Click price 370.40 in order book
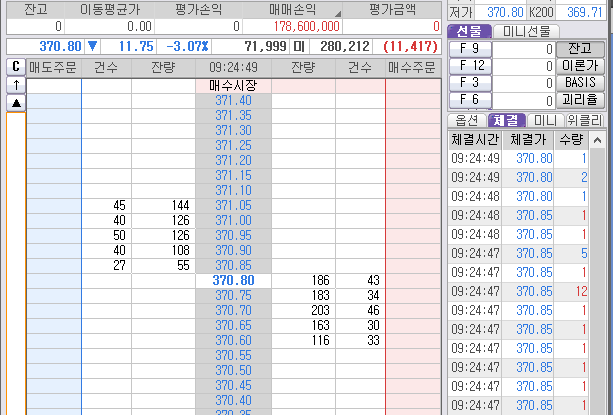Viewport: 613px width, 415px height. (233, 401)
